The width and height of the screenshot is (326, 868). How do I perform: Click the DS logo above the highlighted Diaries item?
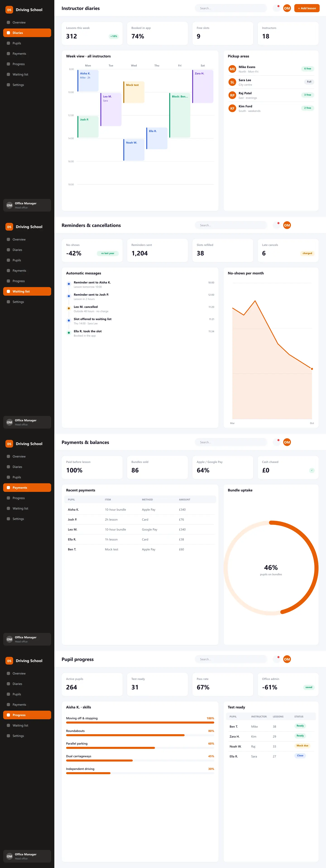pyautogui.click(x=10, y=10)
